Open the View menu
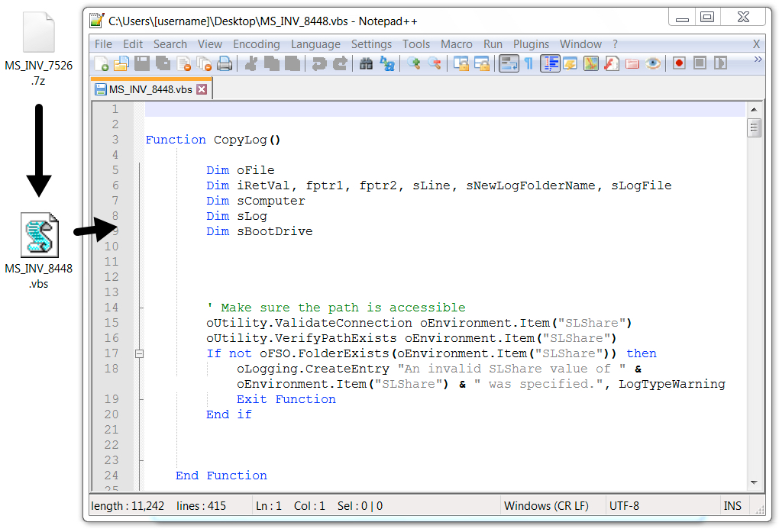Viewport: 779px width, 532px height. coord(210,44)
